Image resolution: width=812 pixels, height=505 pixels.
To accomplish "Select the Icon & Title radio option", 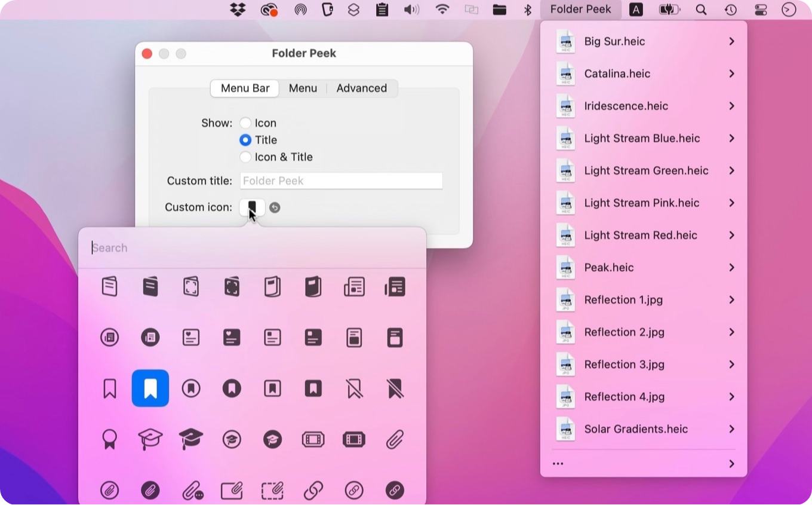I will pyautogui.click(x=245, y=157).
